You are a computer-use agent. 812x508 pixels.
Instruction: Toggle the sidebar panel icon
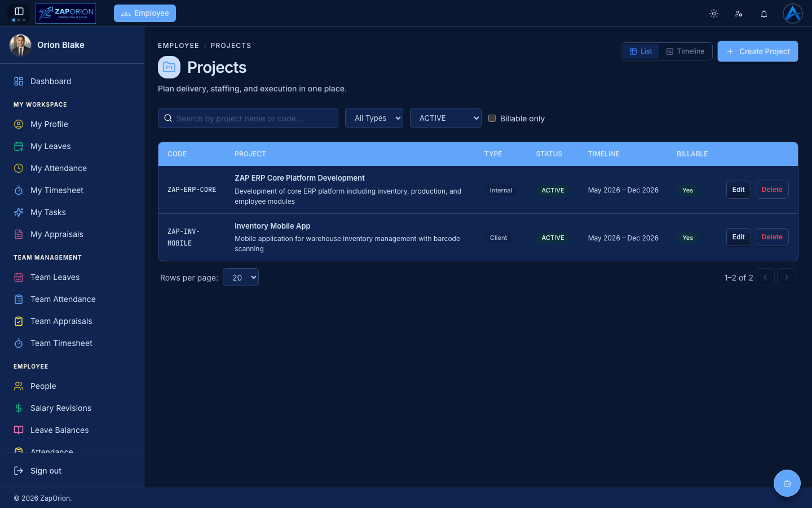[x=19, y=11]
